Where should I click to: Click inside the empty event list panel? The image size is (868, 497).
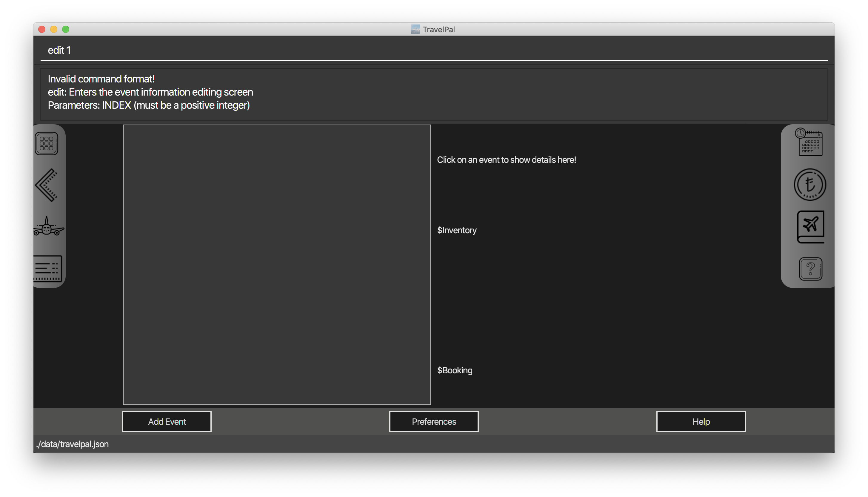277,265
